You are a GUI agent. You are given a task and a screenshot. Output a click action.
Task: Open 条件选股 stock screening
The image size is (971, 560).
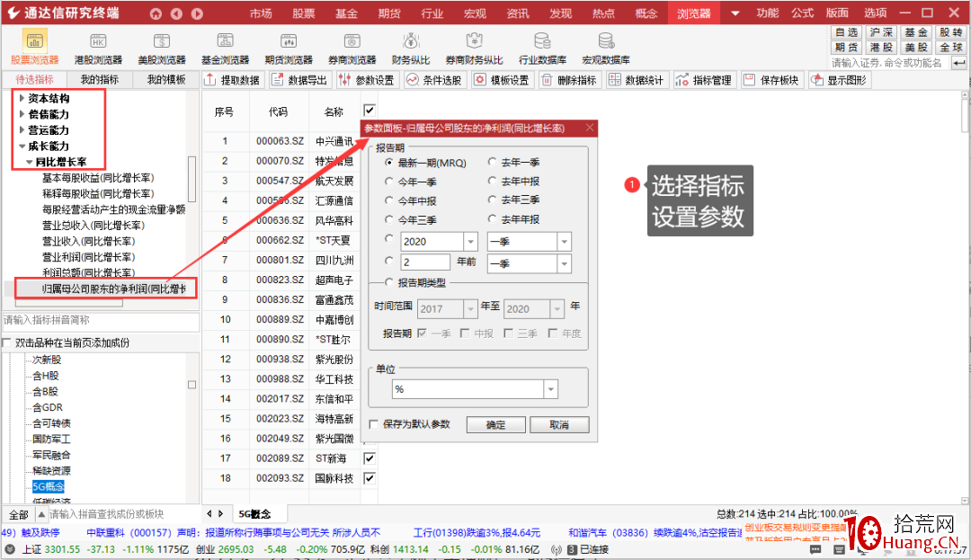point(435,80)
